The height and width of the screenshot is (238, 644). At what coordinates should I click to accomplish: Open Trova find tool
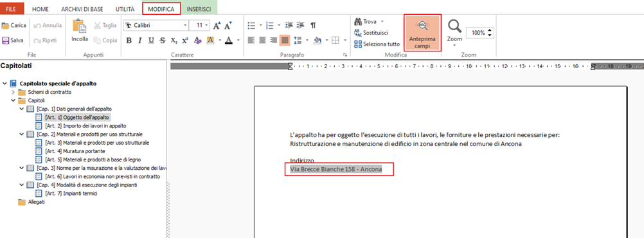point(366,21)
